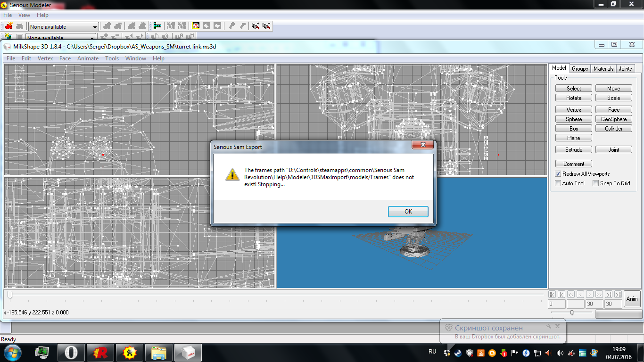Select the Model tab
The width and height of the screenshot is (644, 362).
[559, 68]
